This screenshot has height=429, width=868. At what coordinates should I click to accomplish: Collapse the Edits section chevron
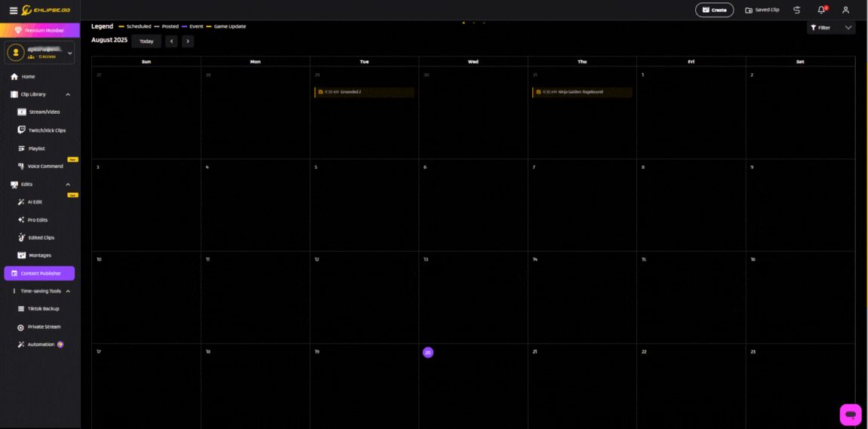tap(68, 184)
